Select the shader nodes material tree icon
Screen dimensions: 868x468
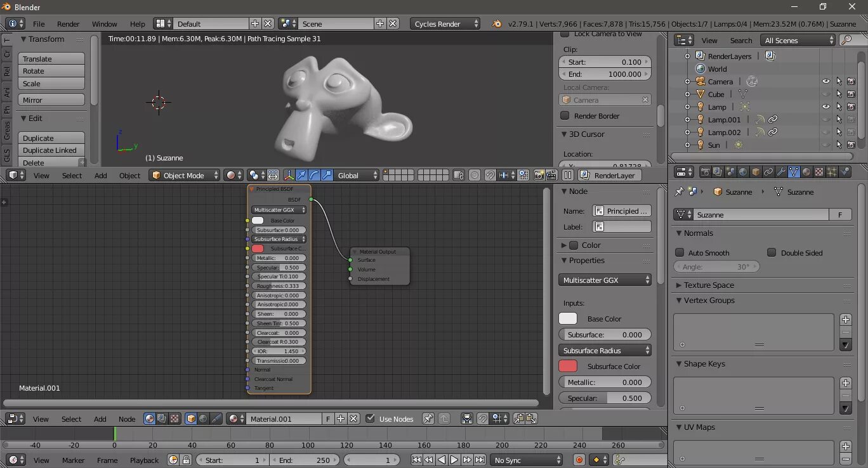coord(150,419)
